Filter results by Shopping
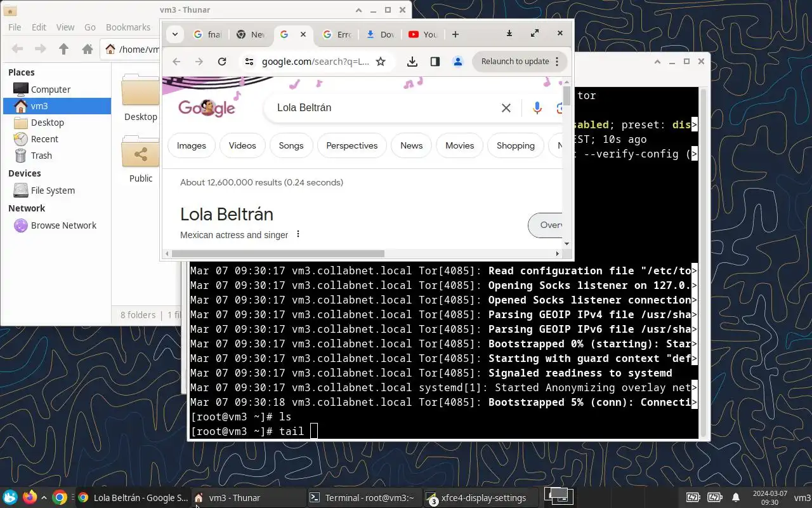The width and height of the screenshot is (812, 508). pos(516,145)
